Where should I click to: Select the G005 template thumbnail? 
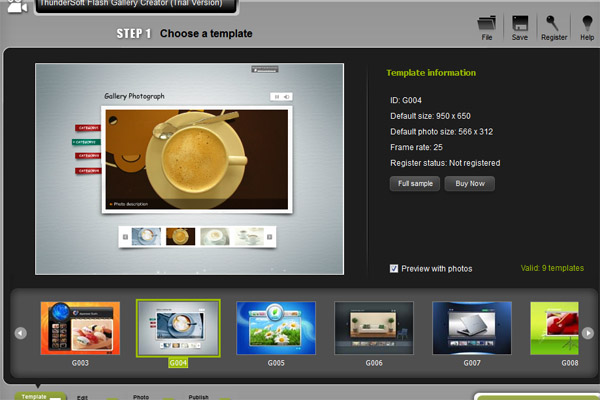(x=276, y=328)
